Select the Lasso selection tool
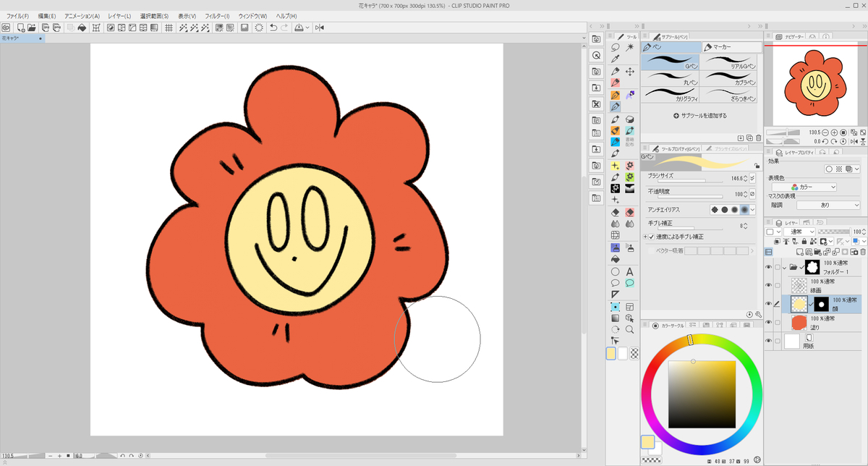The width and height of the screenshot is (868, 466). click(615, 47)
